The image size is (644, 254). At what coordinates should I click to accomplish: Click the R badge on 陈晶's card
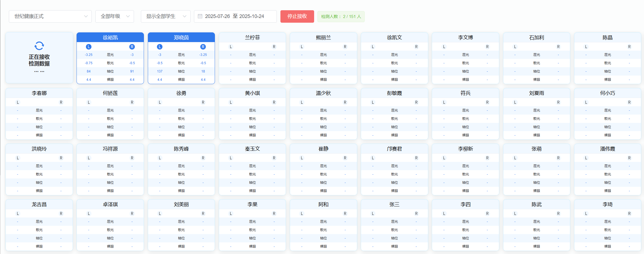629,47
